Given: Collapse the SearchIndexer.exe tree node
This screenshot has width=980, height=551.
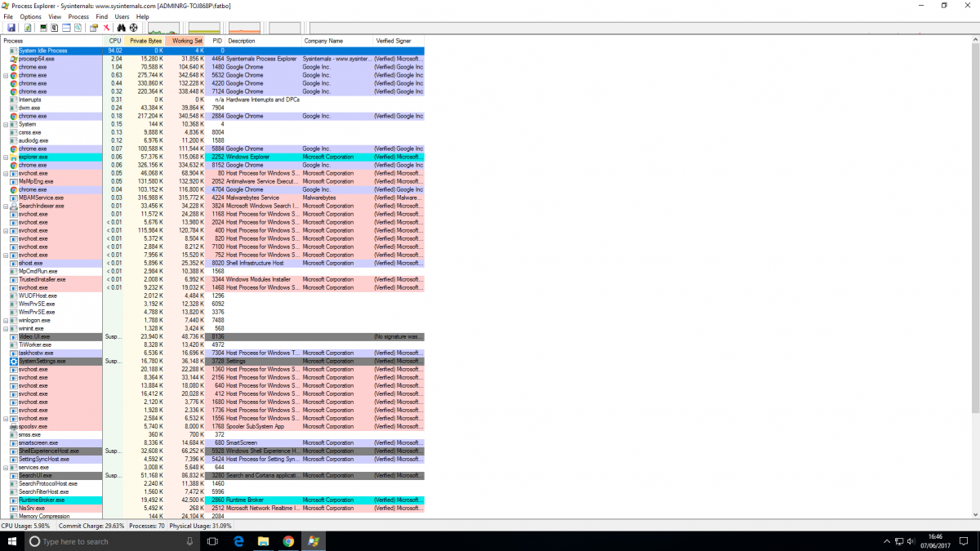Looking at the screenshot, I should (6, 206).
